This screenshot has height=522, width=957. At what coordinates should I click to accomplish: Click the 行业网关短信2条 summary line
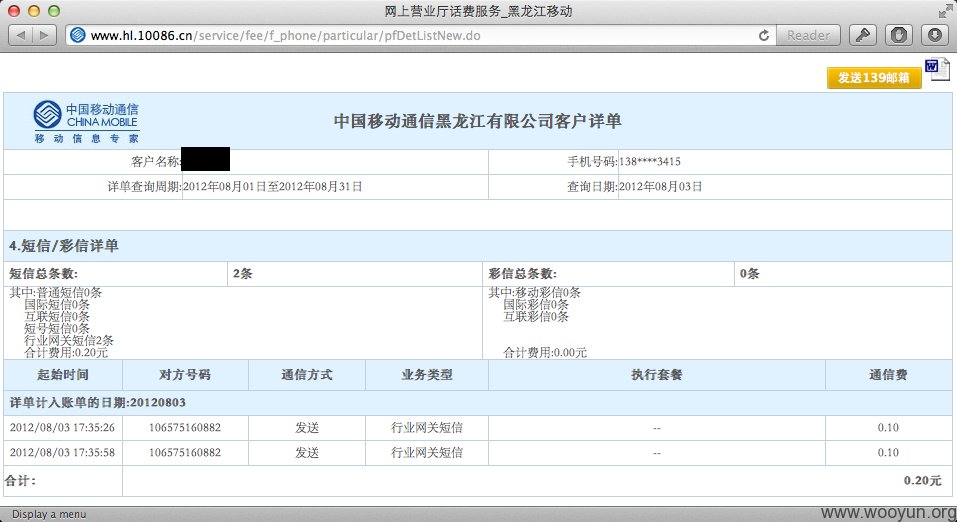[x=69, y=341]
